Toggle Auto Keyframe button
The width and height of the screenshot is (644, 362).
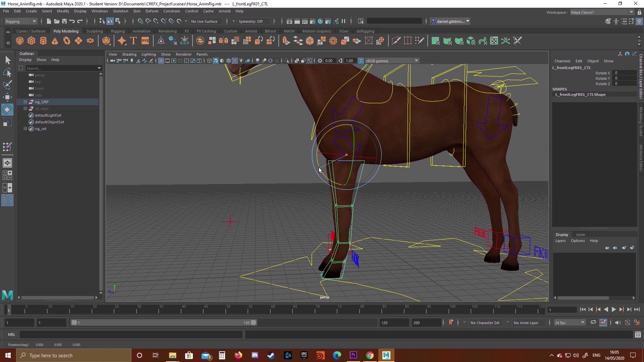[x=627, y=322]
